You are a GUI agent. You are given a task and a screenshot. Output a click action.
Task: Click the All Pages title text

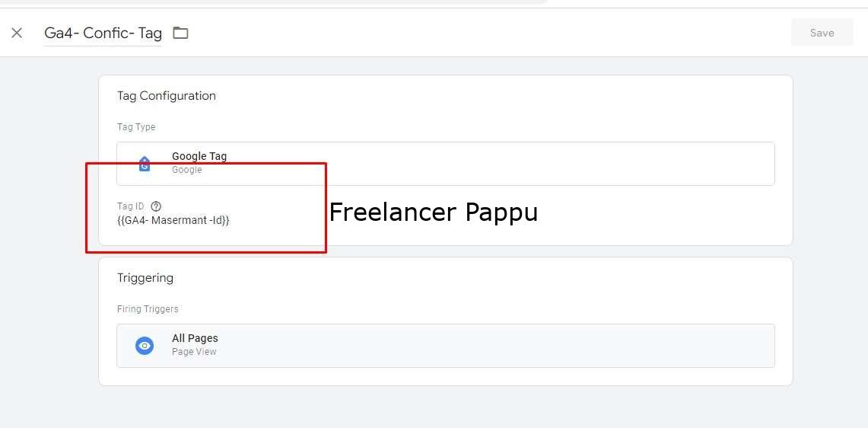(x=195, y=338)
